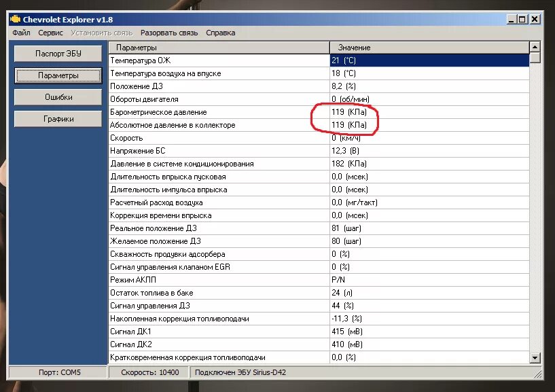Screen dimensions: 555x392
Task: Select the Температура ОЖ row
Action: 319,60
